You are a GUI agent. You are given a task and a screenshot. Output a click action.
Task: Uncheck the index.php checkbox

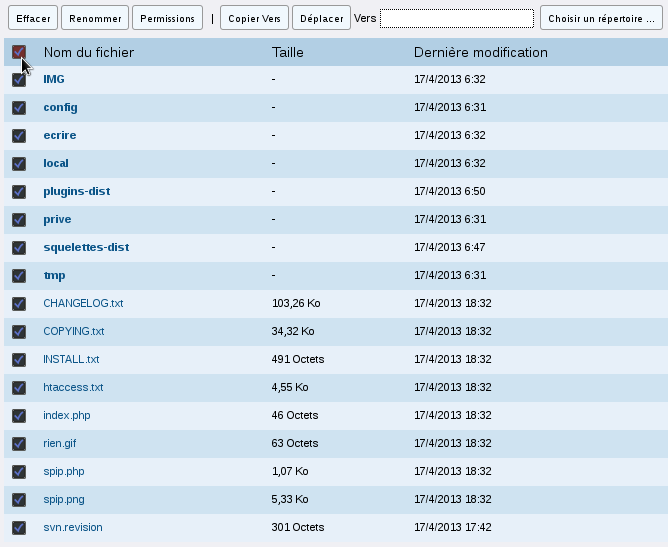[19, 416]
